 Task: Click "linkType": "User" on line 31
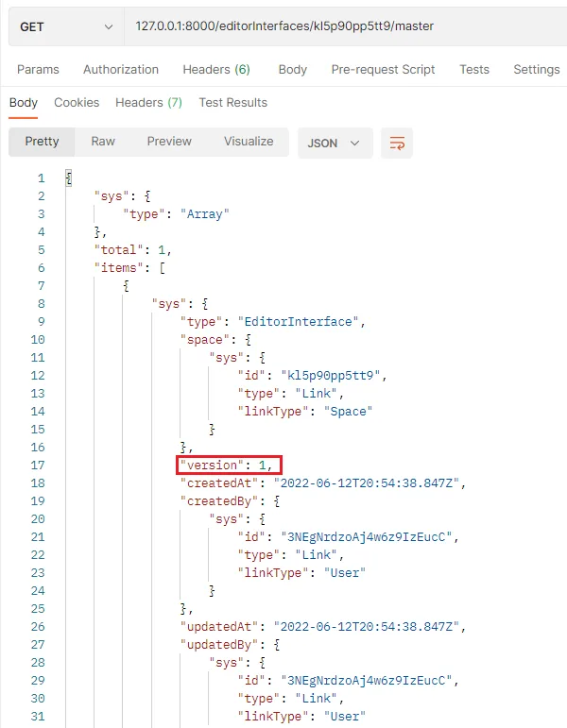point(301,717)
